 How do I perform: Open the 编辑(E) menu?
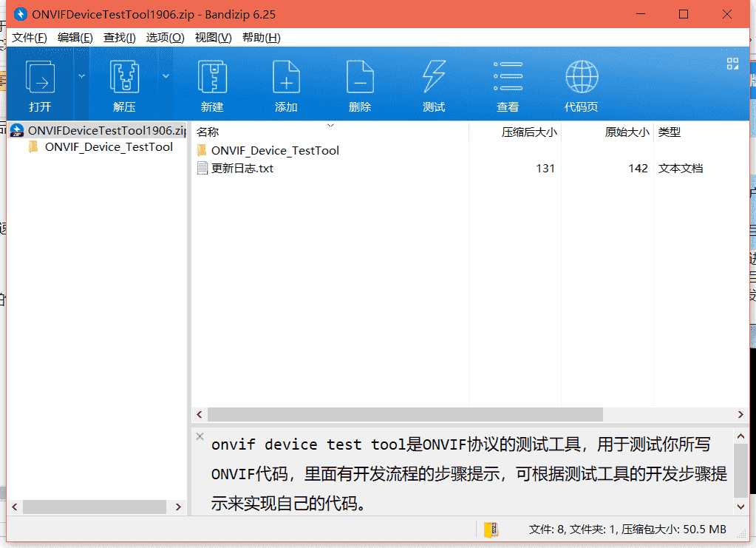[75, 38]
